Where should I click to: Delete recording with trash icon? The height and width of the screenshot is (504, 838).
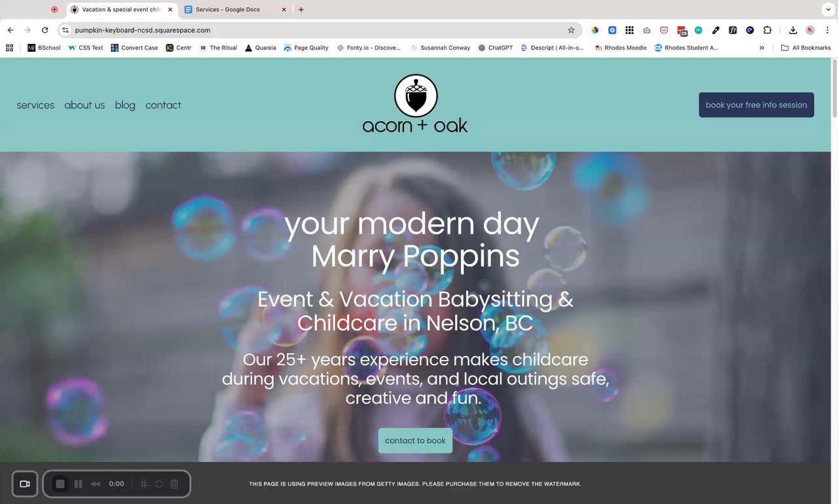coord(174,484)
